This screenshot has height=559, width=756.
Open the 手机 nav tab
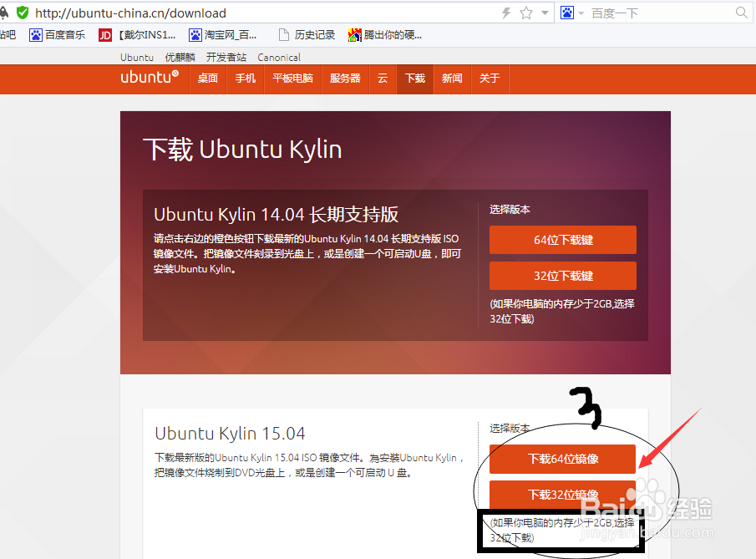246,79
